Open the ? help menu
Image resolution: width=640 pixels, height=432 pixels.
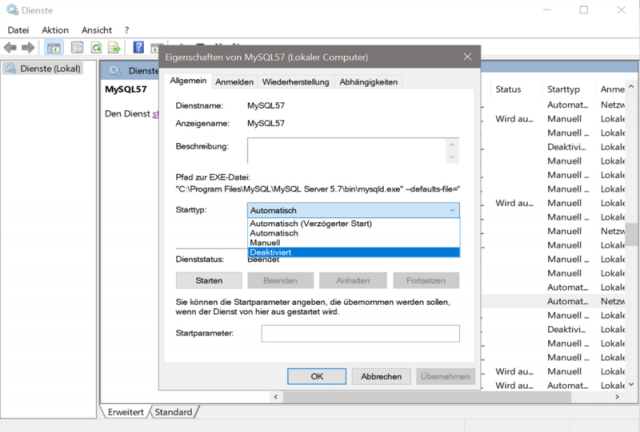coord(127,30)
